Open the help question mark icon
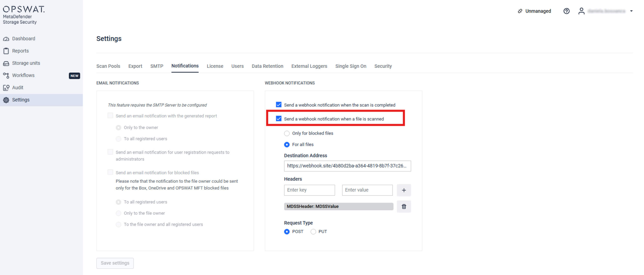The width and height of the screenshot is (644, 275). (x=566, y=11)
